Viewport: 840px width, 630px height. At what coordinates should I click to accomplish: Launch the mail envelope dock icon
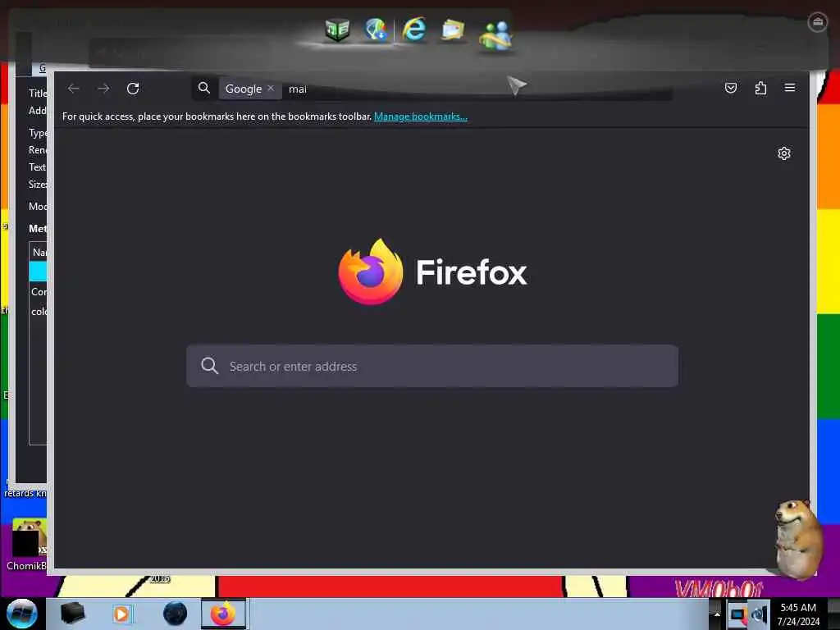(453, 30)
